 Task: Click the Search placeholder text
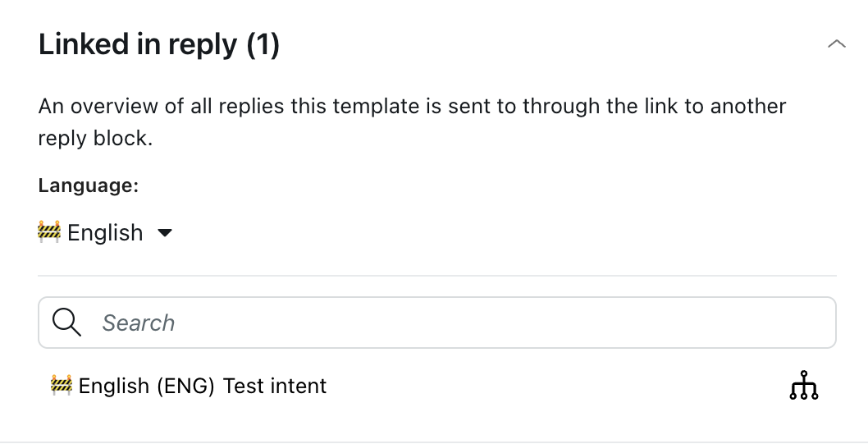tap(139, 323)
